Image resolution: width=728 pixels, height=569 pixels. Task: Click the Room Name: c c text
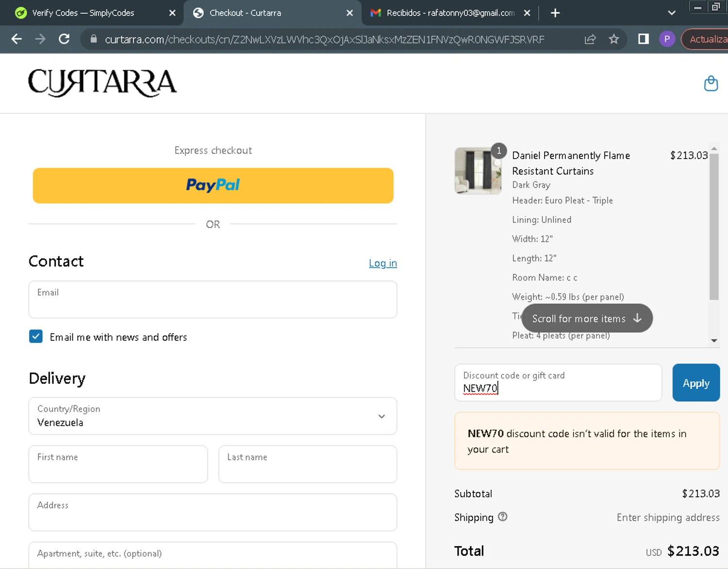pyautogui.click(x=545, y=277)
